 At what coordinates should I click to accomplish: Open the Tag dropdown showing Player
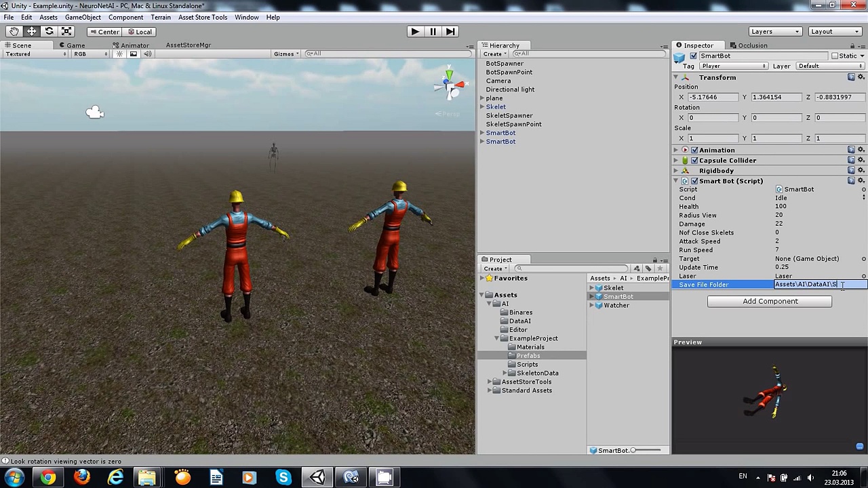tap(734, 66)
